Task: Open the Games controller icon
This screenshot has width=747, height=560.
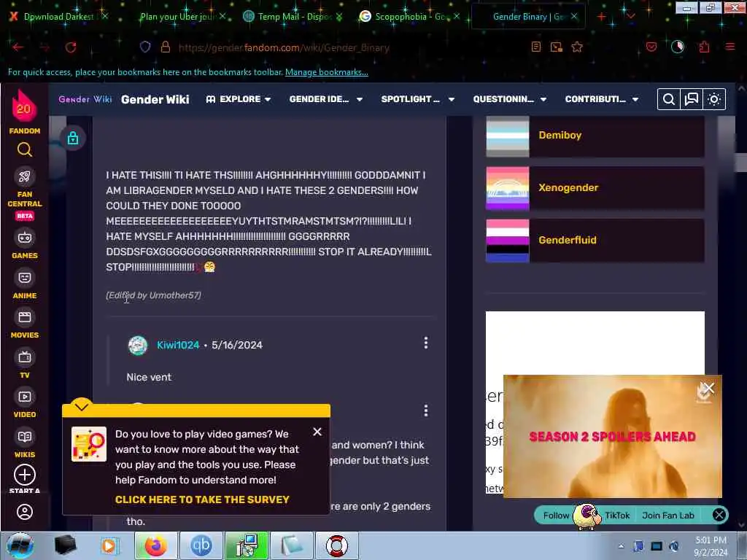Action: [25, 238]
